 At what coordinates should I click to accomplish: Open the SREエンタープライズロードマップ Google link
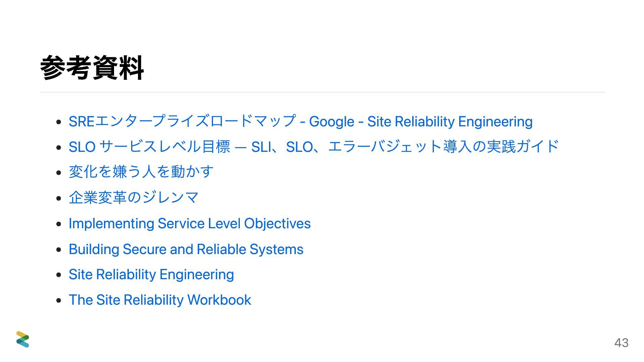(x=301, y=121)
